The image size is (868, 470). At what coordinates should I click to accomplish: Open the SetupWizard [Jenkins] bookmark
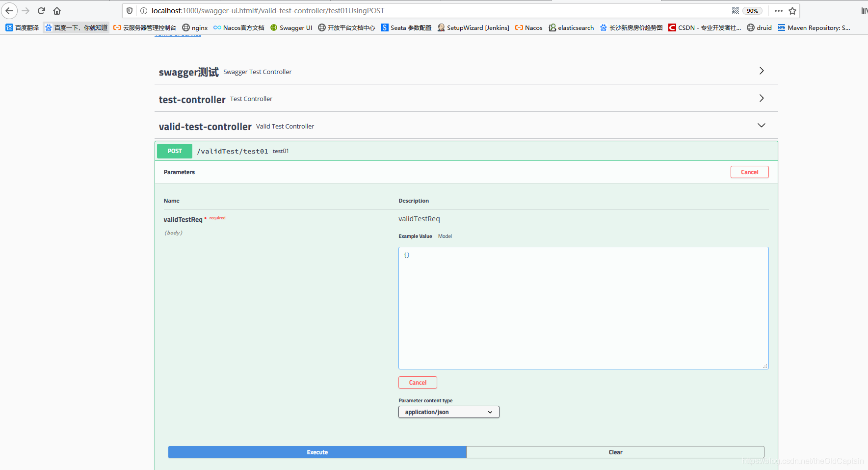pyautogui.click(x=473, y=27)
